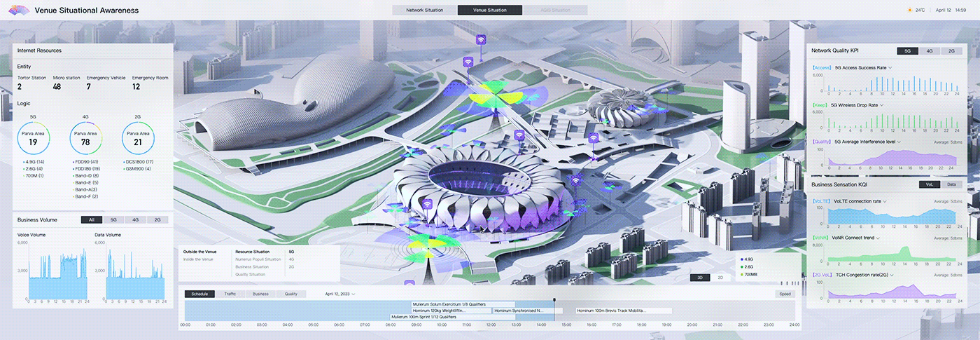Choose 4G in the map filter panel
This screenshot has height=340, width=980.
pos(291,259)
